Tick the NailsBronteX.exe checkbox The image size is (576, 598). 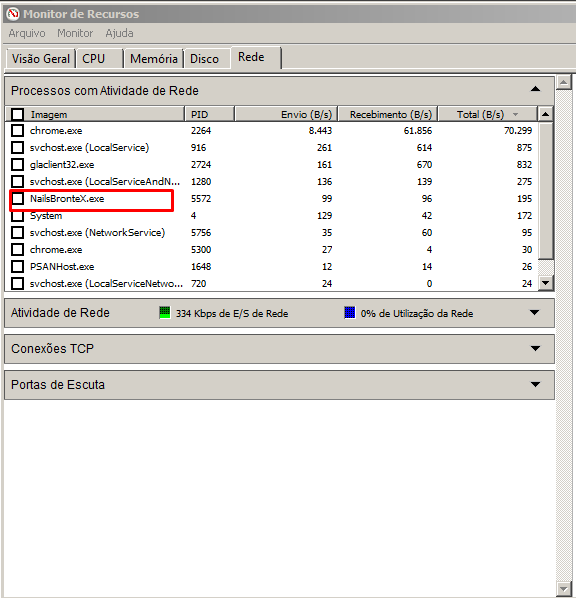[x=18, y=198]
